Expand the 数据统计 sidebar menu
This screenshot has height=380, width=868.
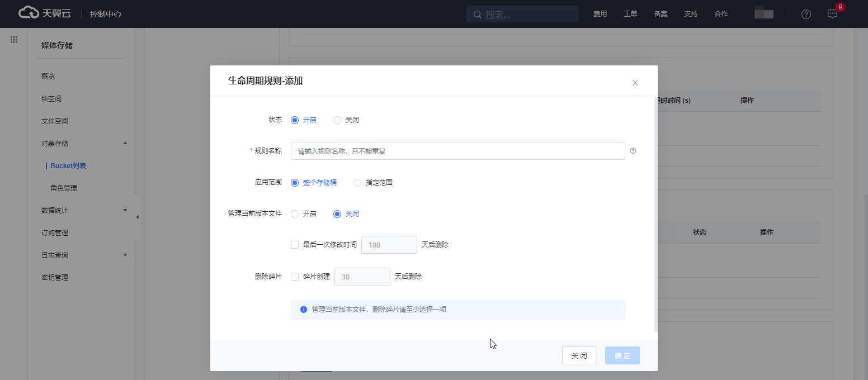coord(125,210)
